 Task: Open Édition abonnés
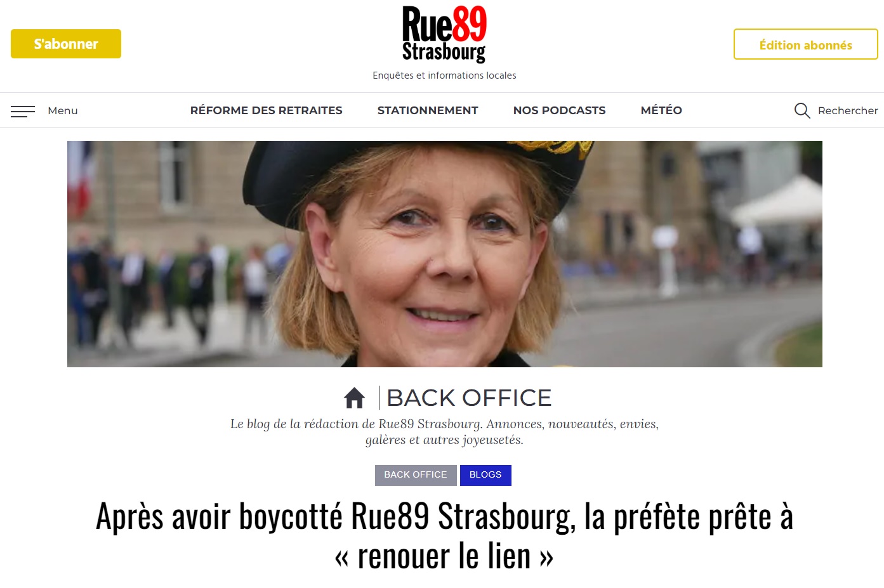click(806, 44)
